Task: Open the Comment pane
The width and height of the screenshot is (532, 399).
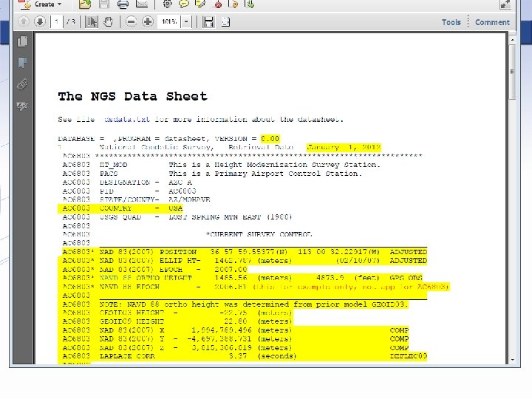Action: click(x=492, y=22)
